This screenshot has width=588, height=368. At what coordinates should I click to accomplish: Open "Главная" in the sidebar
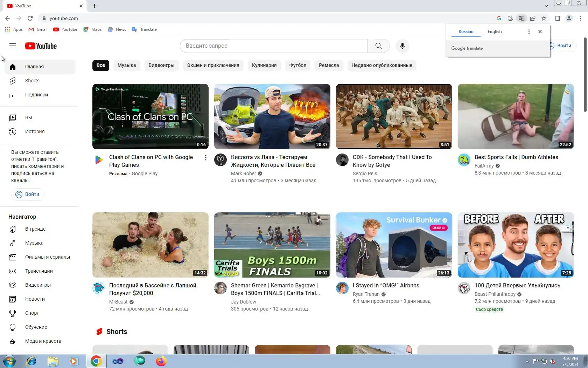(x=40, y=67)
